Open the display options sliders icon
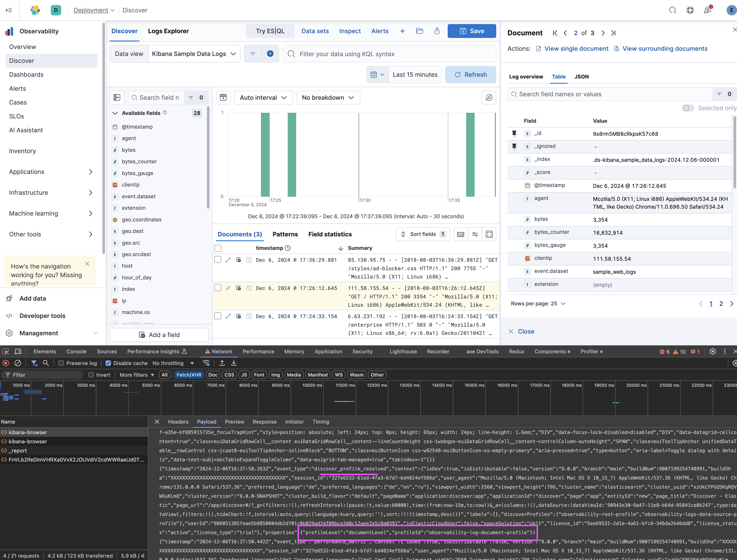The width and height of the screenshot is (737, 560). 475,234
